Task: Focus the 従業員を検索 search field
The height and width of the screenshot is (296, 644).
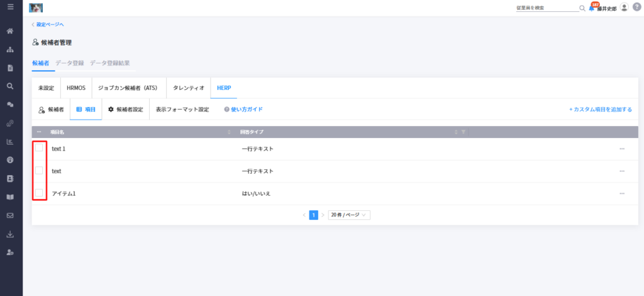Action: (x=547, y=8)
